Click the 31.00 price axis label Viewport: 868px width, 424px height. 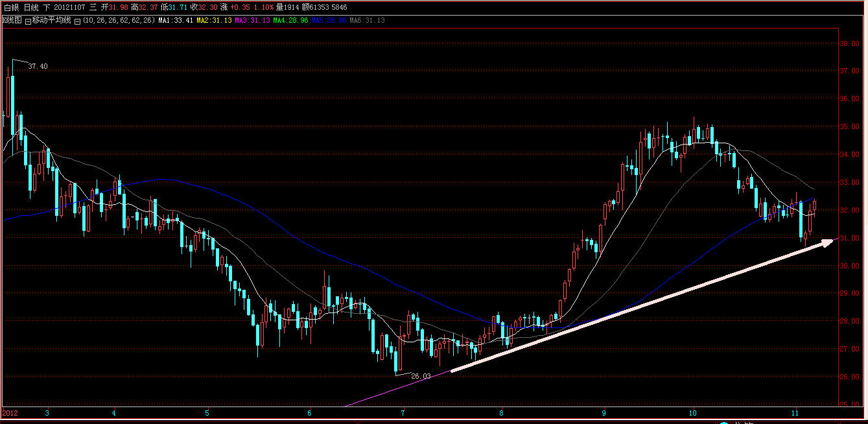[849, 238]
